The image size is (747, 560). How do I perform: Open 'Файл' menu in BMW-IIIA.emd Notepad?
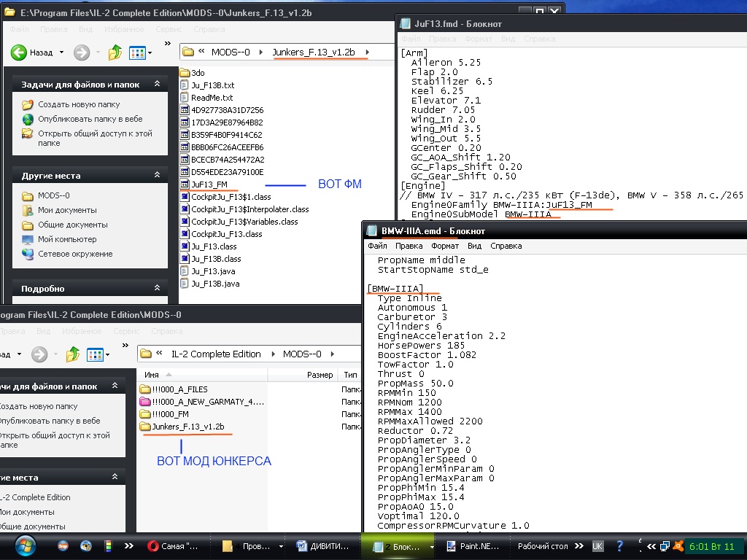click(x=377, y=246)
